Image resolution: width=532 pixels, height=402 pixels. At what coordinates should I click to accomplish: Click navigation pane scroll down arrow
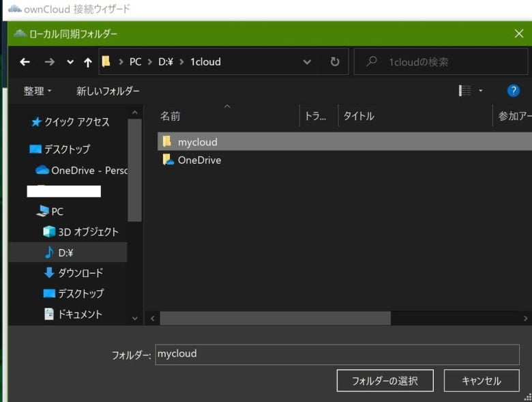(134, 318)
